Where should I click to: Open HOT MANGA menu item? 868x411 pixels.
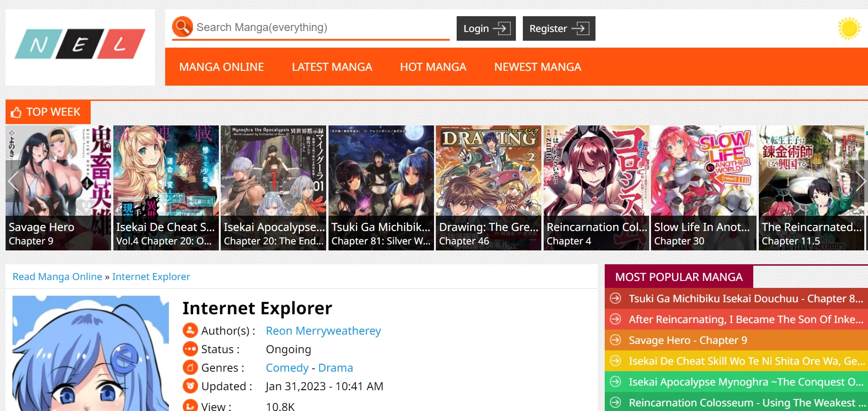coord(433,67)
